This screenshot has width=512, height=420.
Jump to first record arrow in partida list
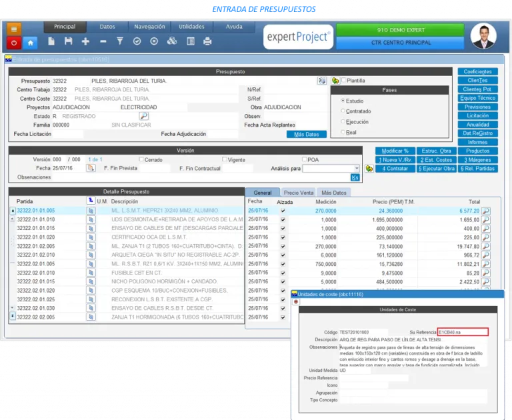click(x=13, y=211)
